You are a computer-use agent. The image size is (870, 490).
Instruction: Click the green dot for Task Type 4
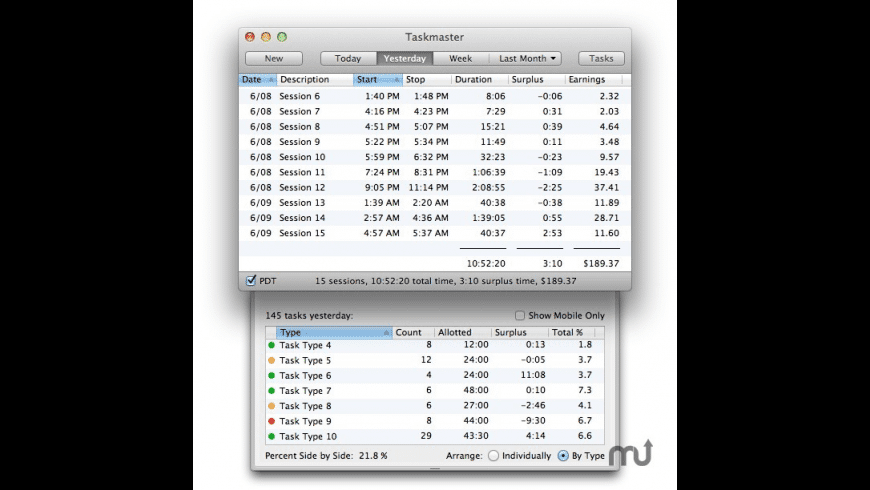[271, 345]
